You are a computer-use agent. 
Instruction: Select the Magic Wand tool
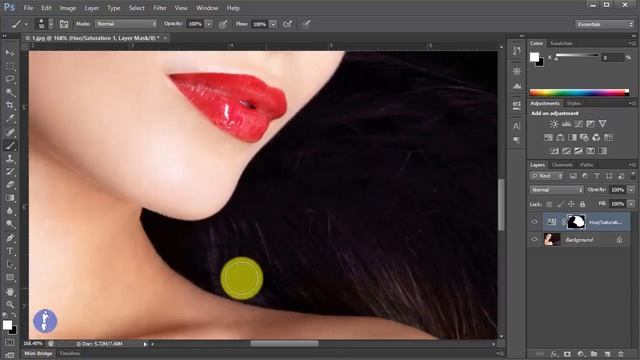(10, 92)
